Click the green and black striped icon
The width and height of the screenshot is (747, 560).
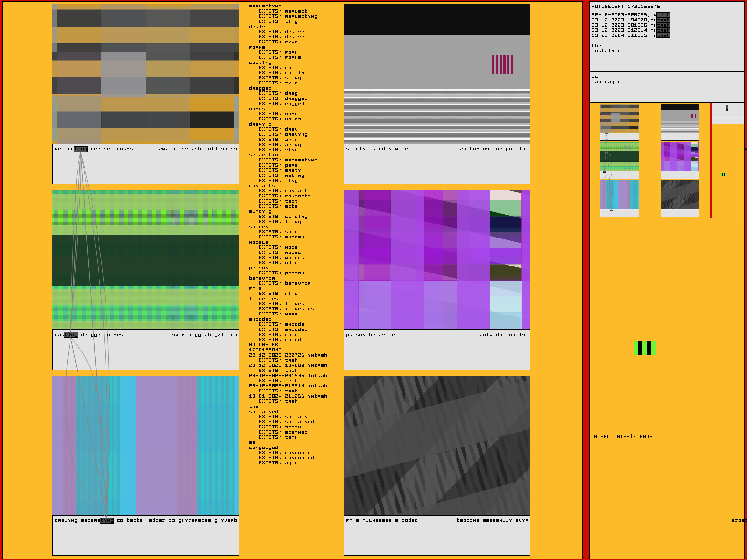click(x=645, y=348)
